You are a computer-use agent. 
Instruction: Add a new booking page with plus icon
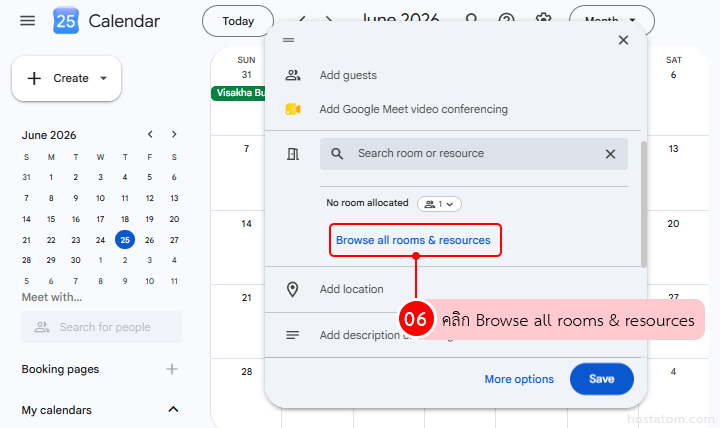point(172,369)
